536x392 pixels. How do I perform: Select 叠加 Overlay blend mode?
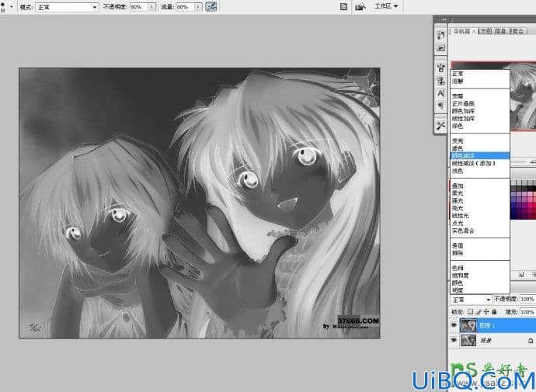(x=480, y=186)
